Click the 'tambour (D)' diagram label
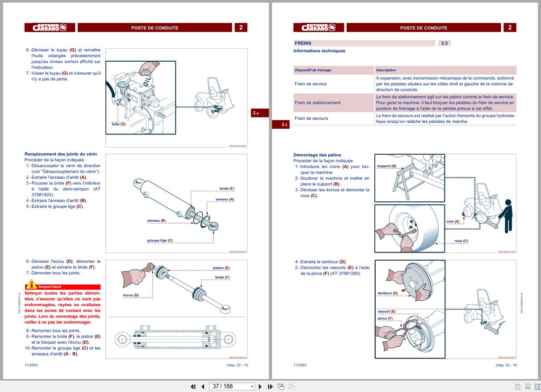The height and width of the screenshot is (392, 541). pyautogui.click(x=388, y=293)
